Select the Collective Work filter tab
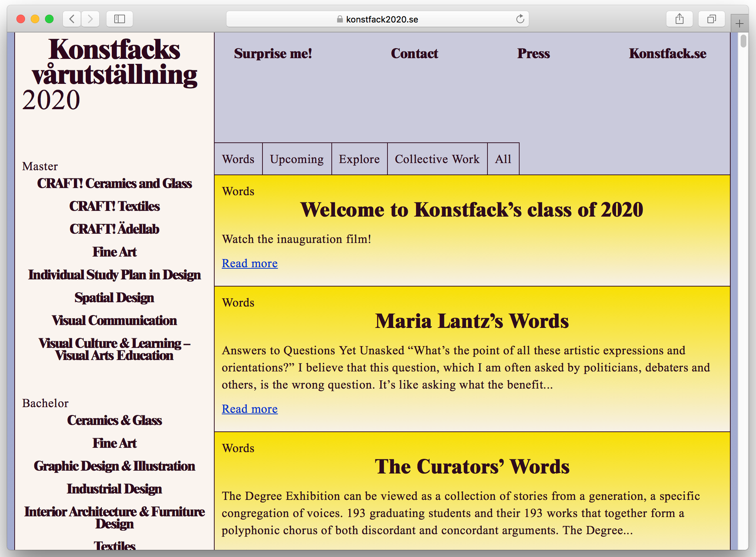Image resolution: width=756 pixels, height=557 pixels. [x=437, y=159]
